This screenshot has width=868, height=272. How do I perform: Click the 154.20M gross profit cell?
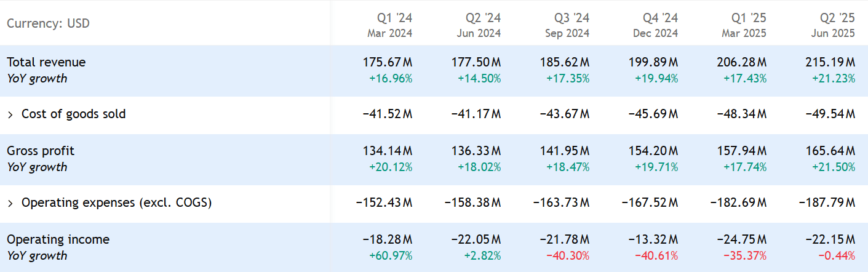coord(653,151)
